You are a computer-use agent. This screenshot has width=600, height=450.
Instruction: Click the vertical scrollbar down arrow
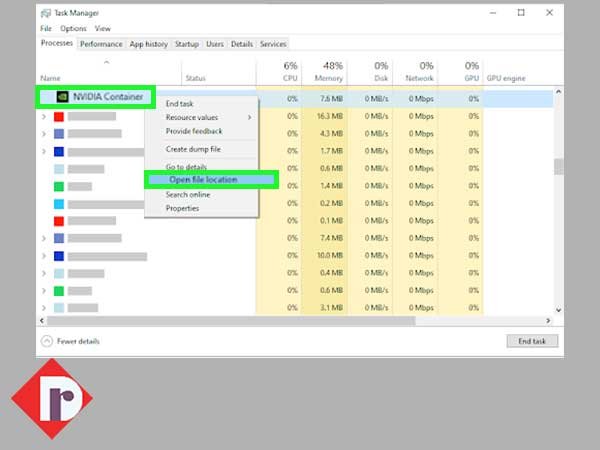coord(558,310)
